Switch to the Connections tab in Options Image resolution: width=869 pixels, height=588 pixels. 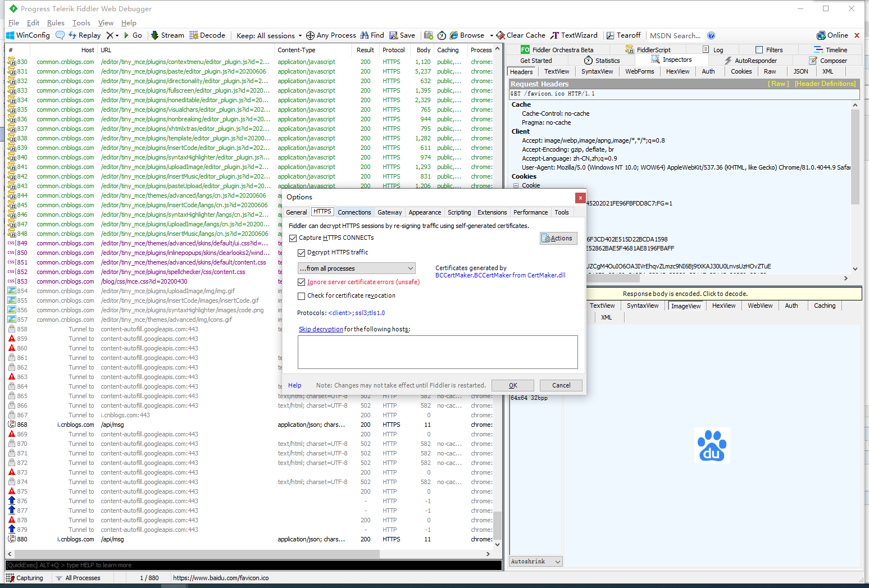354,212
